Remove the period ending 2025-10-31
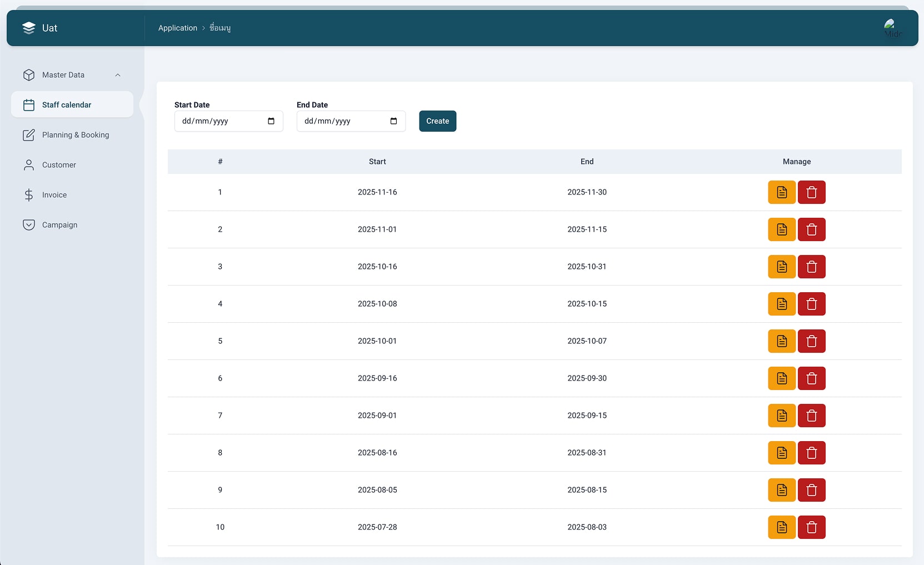The height and width of the screenshot is (565, 924). point(811,267)
